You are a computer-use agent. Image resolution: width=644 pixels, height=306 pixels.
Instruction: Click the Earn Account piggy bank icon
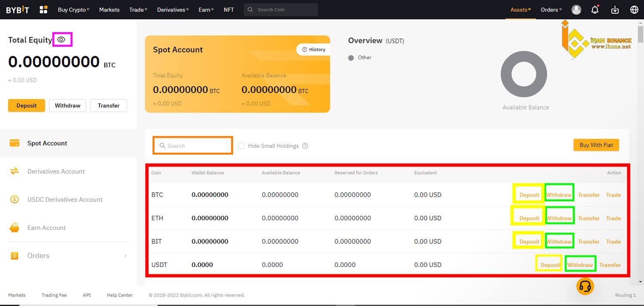point(15,227)
